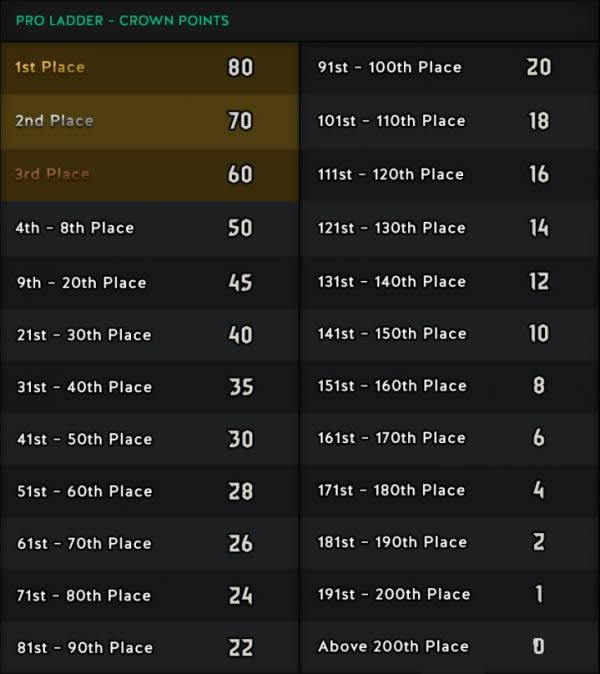Select the 41st - 50th Place row
600x674 pixels.
[150, 439]
